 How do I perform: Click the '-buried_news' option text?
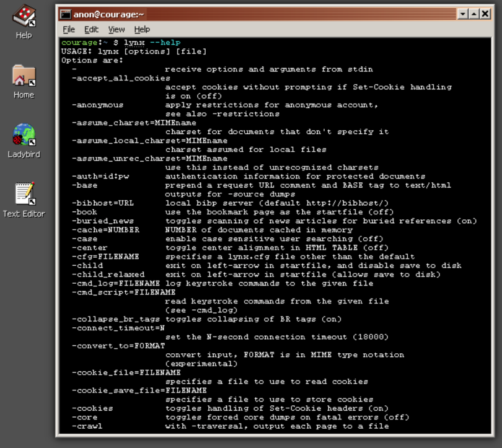103,221
